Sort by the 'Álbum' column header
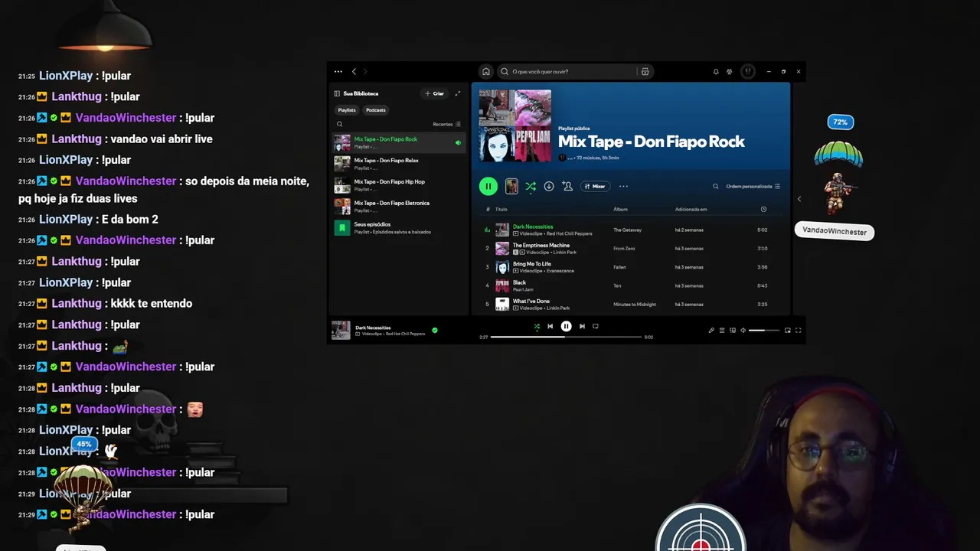The width and height of the screenshot is (980, 551). point(620,209)
